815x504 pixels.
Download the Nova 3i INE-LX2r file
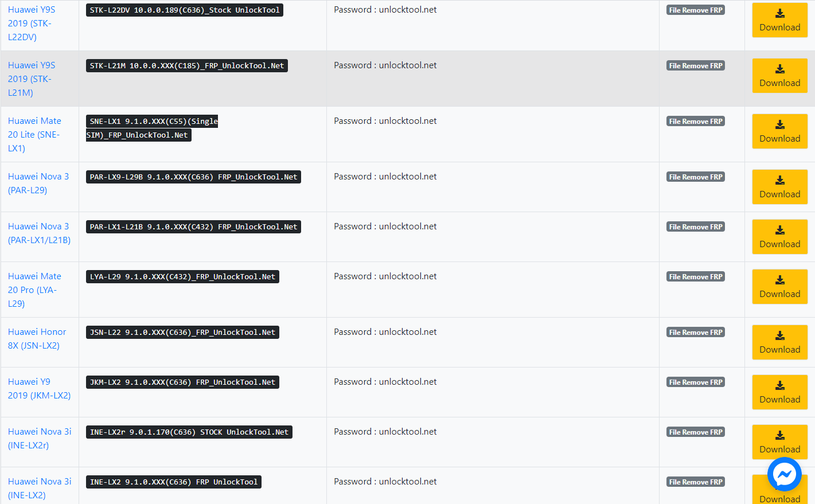coord(779,442)
